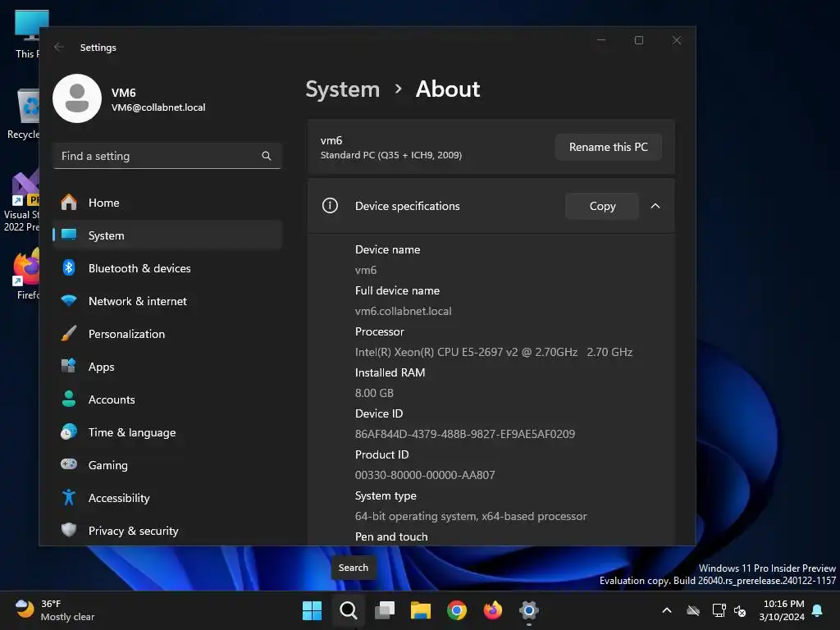Screen dimensions: 840x630
Task: Launch Google Chrome from the taskbar
Action: [456, 610]
